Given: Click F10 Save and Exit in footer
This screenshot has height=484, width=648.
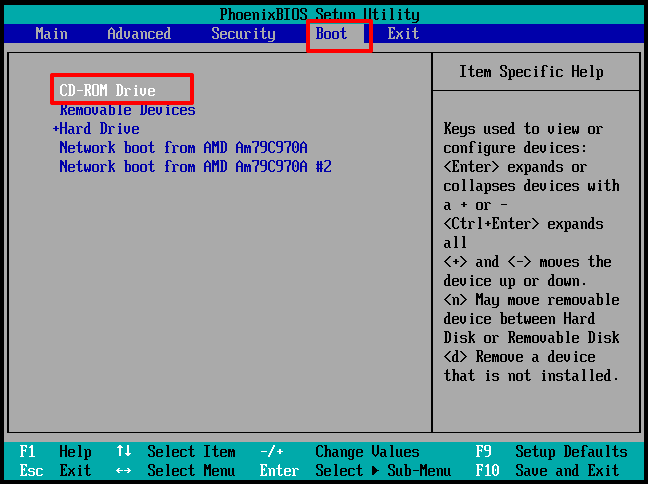Looking at the screenshot, I should (x=547, y=470).
